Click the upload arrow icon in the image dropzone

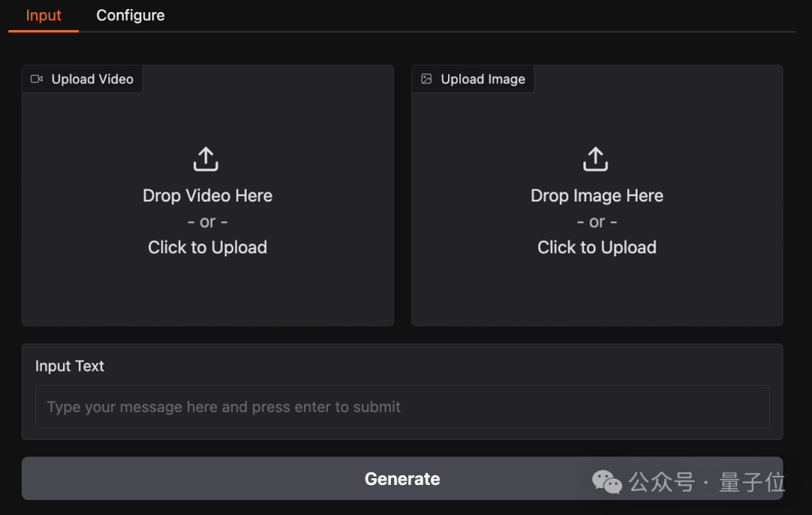click(595, 159)
